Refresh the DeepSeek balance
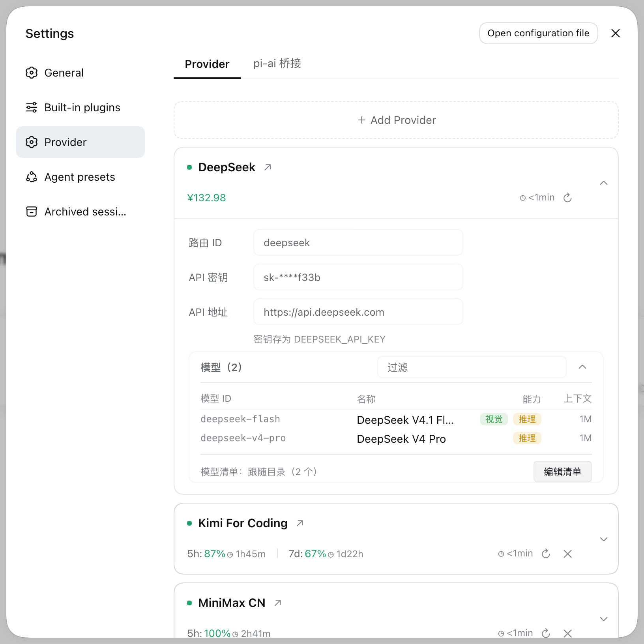This screenshot has width=644, height=644. tap(567, 198)
